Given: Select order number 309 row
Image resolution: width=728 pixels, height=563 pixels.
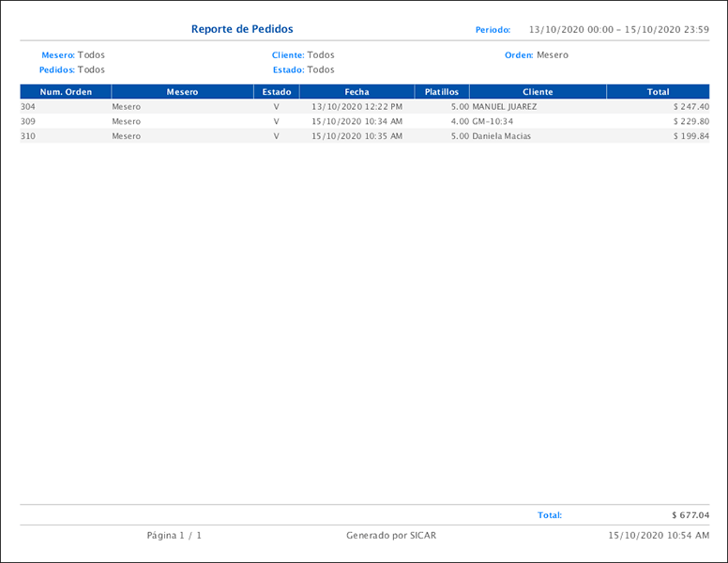Looking at the screenshot, I should click(x=28, y=121).
